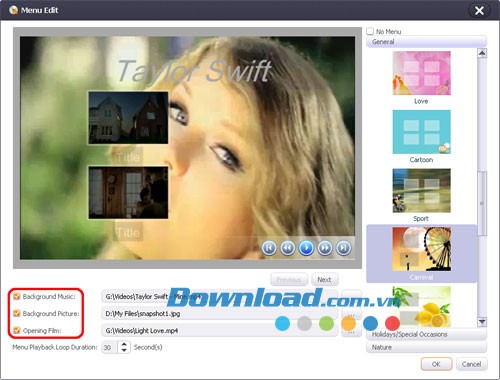Screen dimensions: 500x380
Task: Click the Previous page button
Action: point(289,280)
